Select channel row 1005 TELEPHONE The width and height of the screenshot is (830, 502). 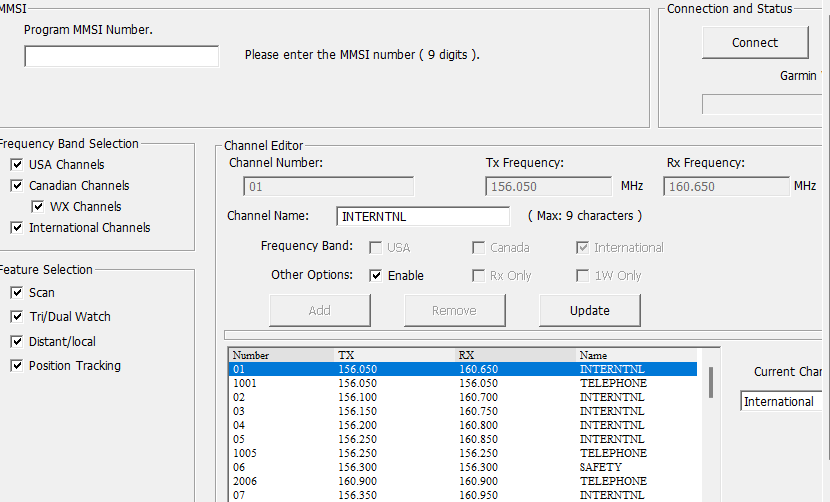click(463, 453)
